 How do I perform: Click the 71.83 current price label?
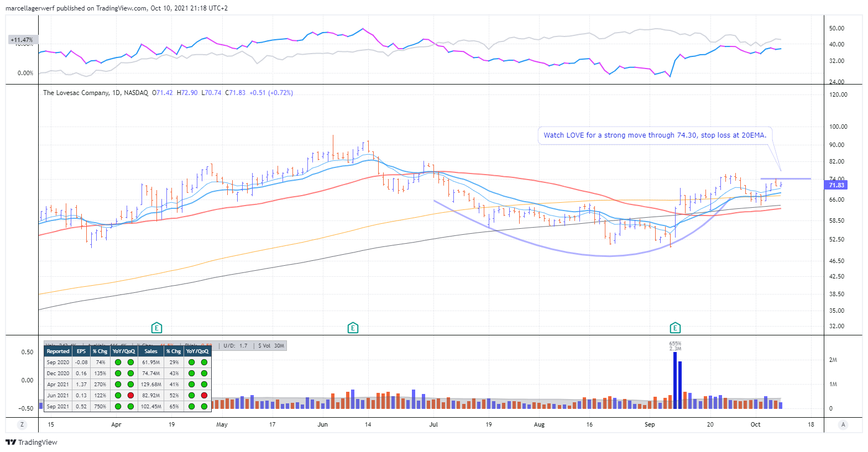[x=836, y=185]
